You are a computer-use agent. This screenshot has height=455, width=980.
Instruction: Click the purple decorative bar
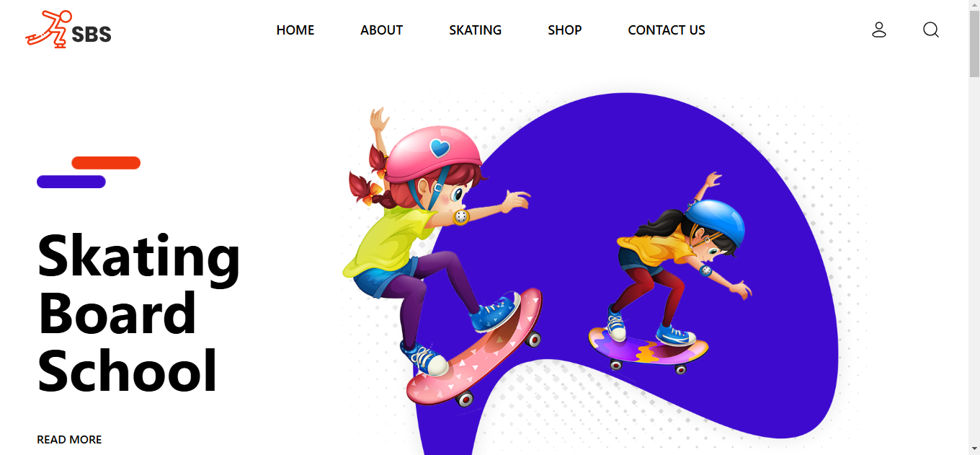coord(71,182)
